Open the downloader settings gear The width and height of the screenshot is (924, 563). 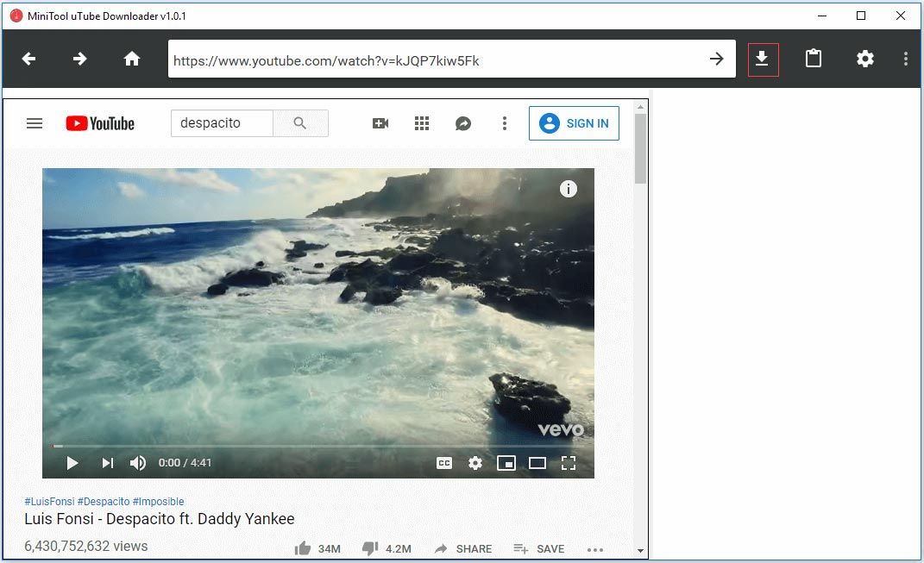pyautogui.click(x=865, y=59)
